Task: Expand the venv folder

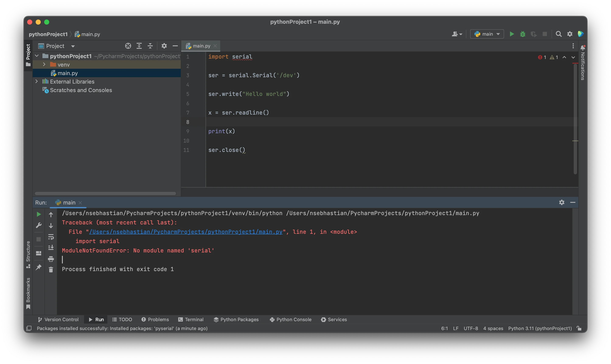Action: click(x=44, y=64)
